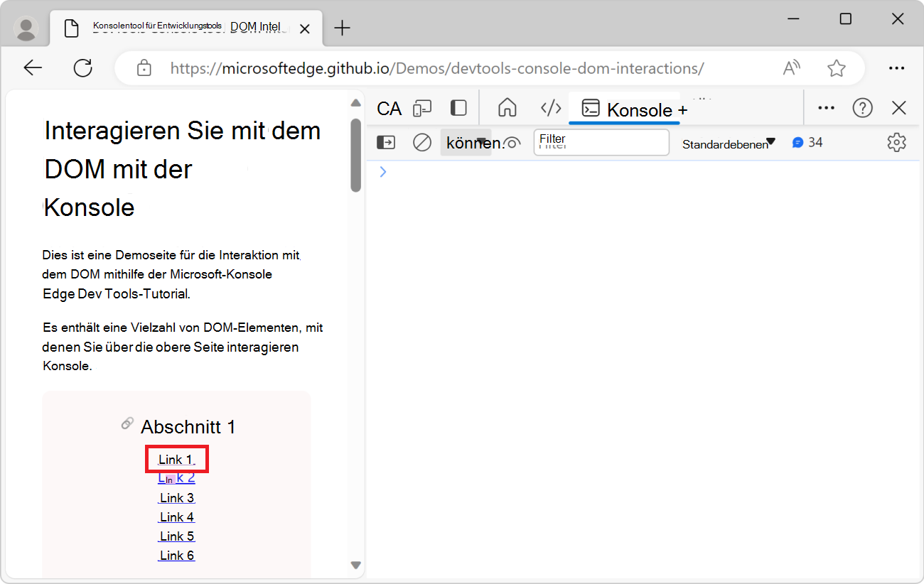Toggle the console sidebar panel
This screenshot has height=584, width=924.
386,142
